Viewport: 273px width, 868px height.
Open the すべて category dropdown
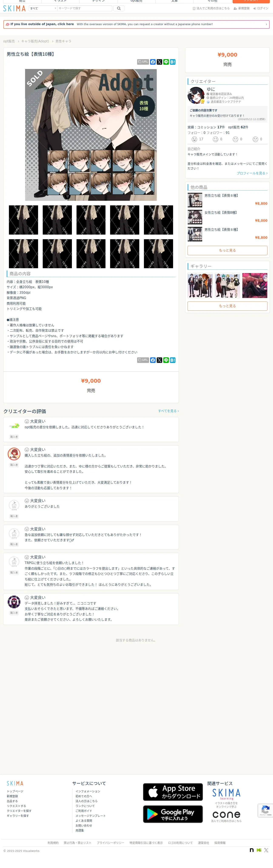tap(43, 9)
